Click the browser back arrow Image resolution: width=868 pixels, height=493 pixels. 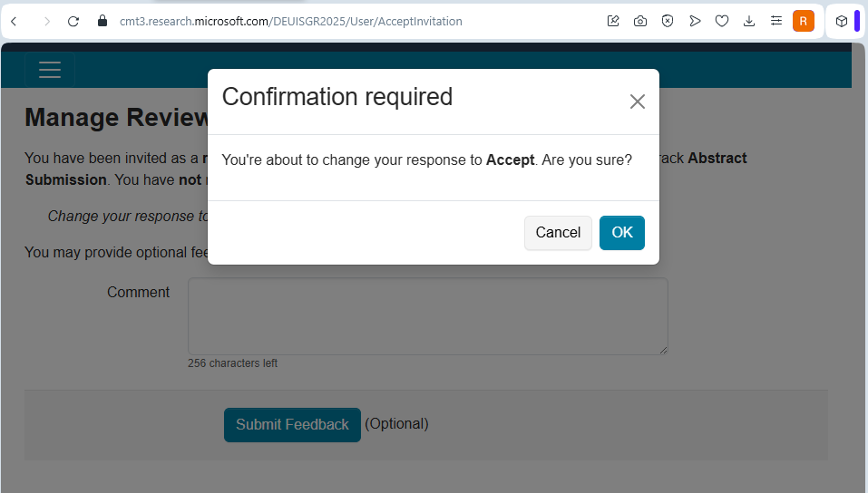(14, 21)
